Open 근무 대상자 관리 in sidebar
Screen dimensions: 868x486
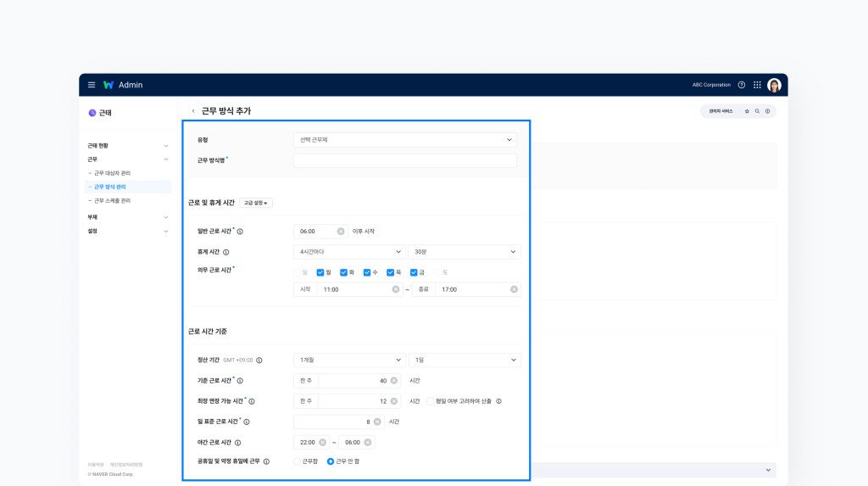coord(112,173)
